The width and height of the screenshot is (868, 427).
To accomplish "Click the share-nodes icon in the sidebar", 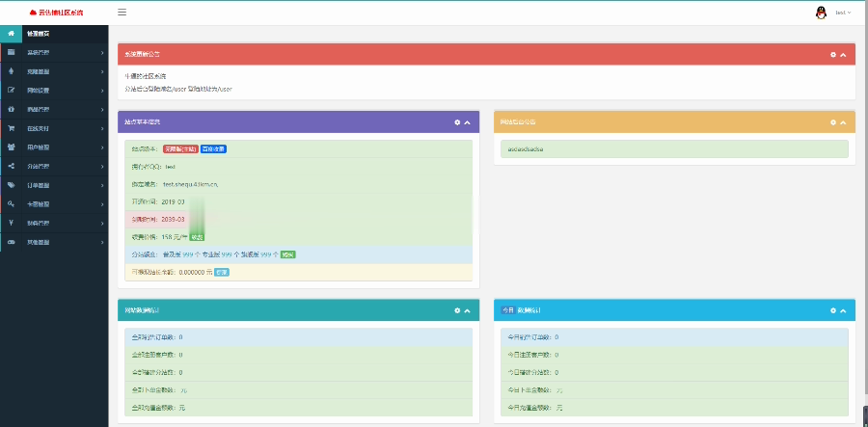I will pyautogui.click(x=11, y=166).
